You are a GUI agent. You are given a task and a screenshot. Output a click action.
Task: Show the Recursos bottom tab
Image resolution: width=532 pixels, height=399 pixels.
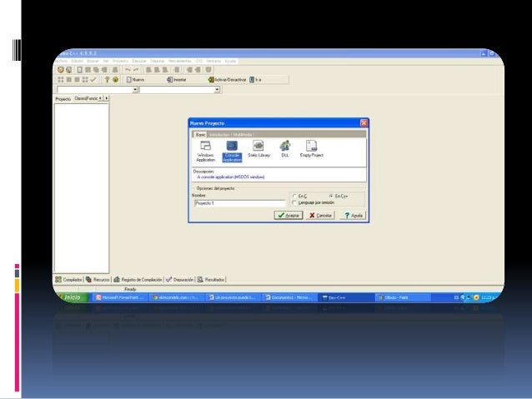tap(98, 280)
